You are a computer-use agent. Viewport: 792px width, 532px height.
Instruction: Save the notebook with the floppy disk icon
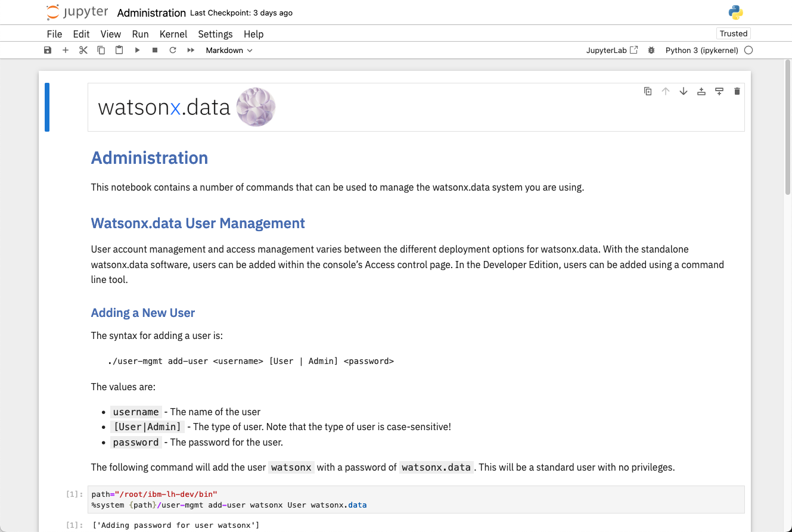[x=48, y=50]
